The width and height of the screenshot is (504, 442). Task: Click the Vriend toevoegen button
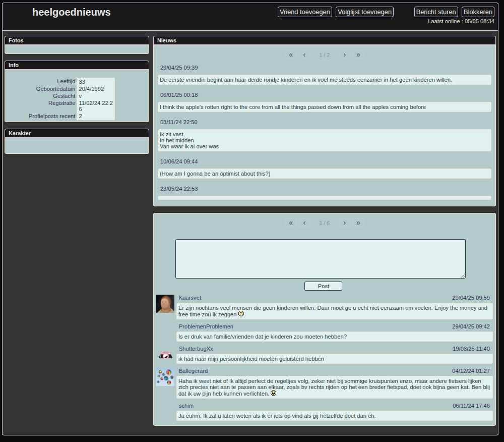(305, 12)
